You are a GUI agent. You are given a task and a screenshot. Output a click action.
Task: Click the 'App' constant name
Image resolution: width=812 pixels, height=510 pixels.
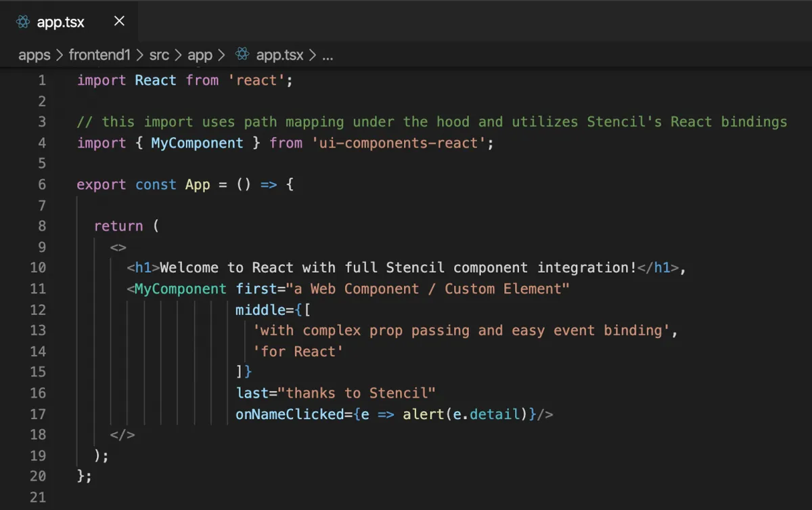point(198,185)
